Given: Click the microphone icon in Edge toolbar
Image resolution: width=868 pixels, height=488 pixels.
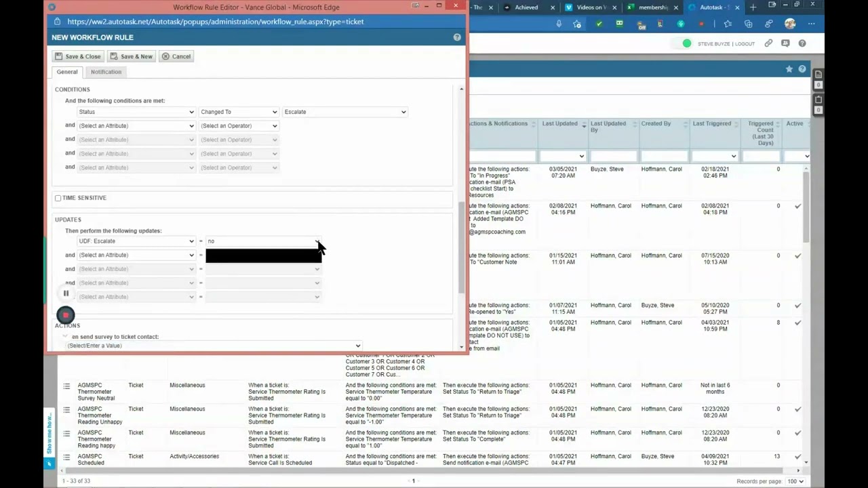Looking at the screenshot, I should click(x=559, y=24).
